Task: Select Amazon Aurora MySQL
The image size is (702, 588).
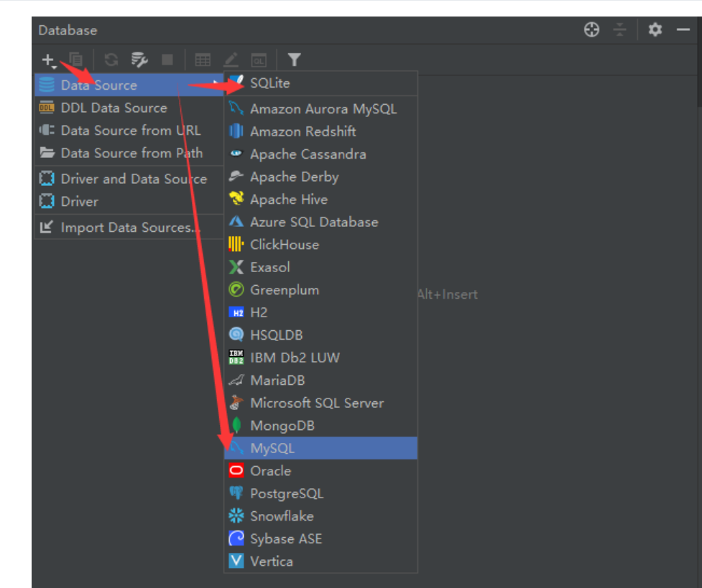Action: point(320,108)
